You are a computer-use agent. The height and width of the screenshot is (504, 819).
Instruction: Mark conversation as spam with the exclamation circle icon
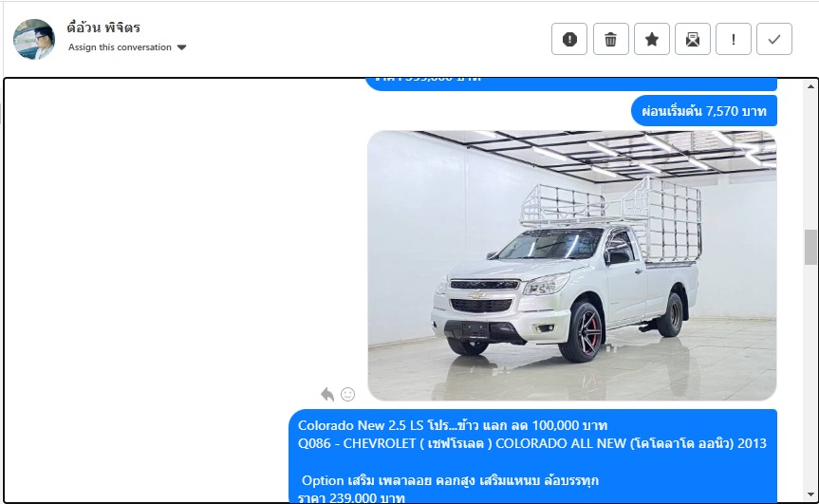tap(569, 39)
